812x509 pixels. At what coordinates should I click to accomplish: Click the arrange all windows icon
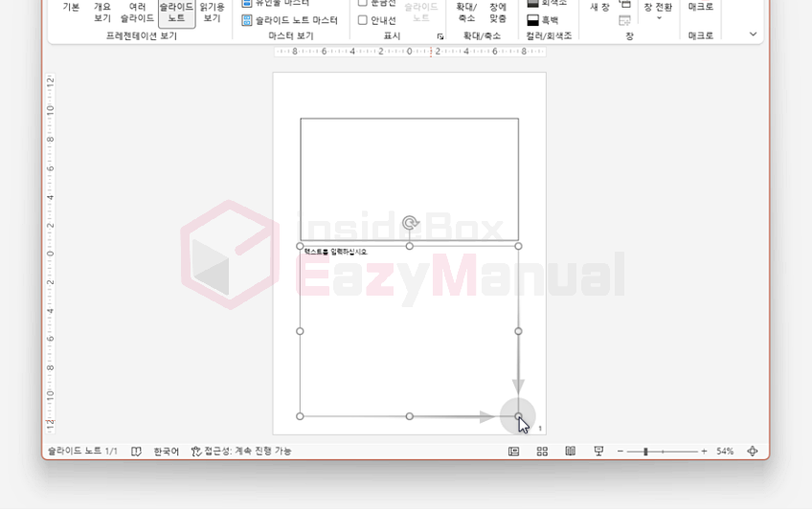625,4
